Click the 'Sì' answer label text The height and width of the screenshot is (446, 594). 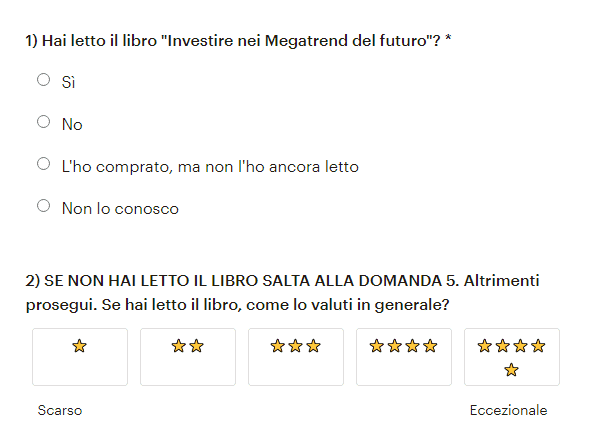69,82
